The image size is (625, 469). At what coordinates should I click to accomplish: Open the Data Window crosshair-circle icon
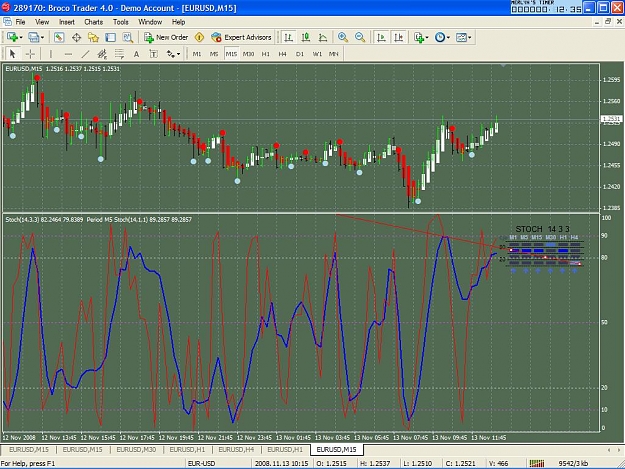click(x=77, y=37)
